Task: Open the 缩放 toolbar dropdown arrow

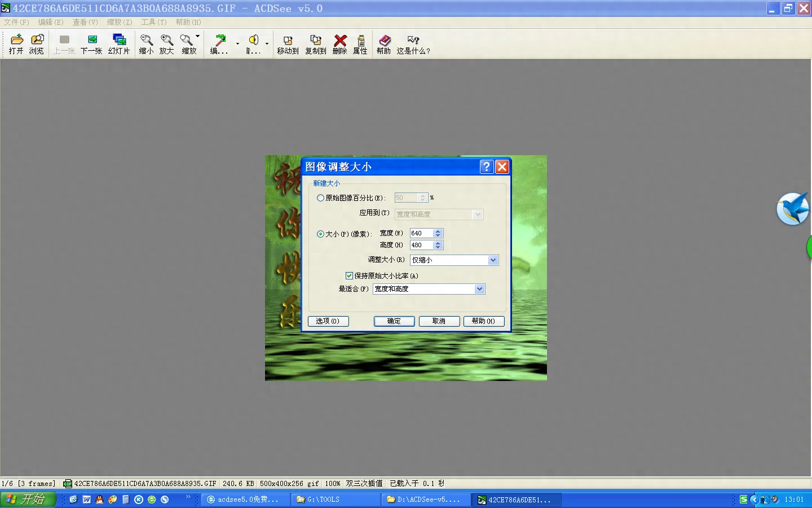Action: coord(198,36)
